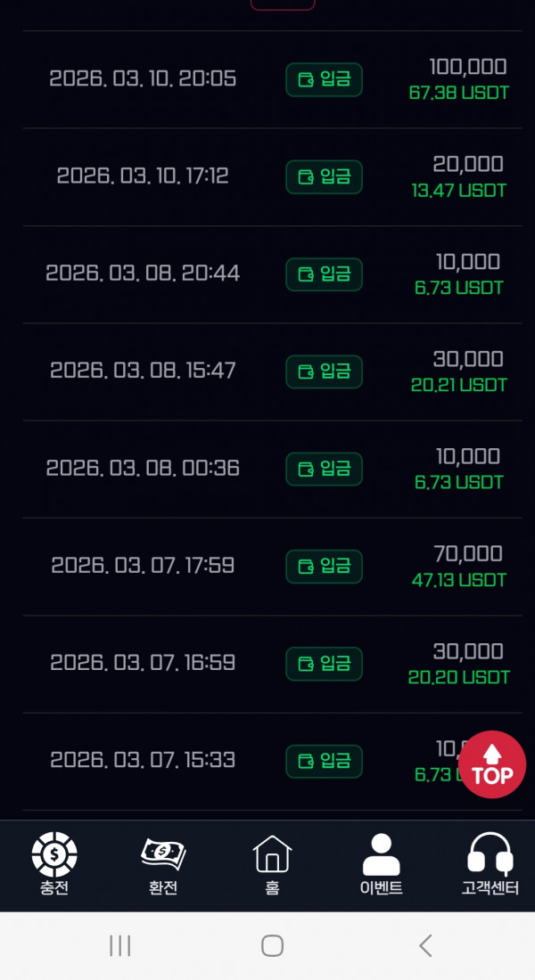Open 고객센터 headset icon
535x980 pixels.
click(490, 855)
